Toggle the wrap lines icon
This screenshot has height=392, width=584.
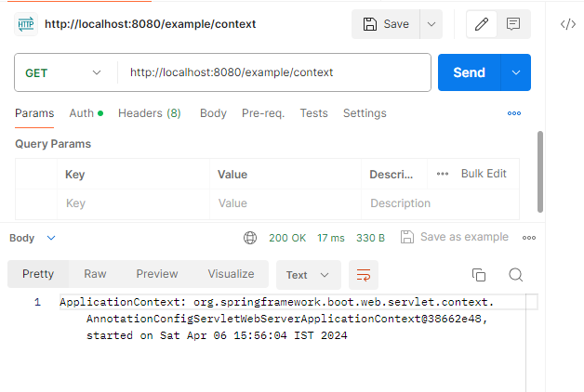click(x=364, y=275)
